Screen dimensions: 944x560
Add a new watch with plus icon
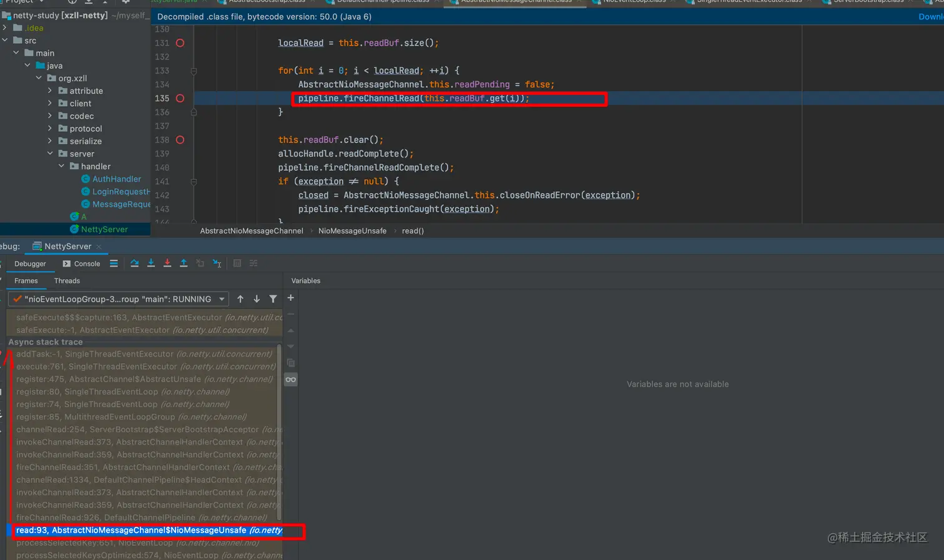[x=290, y=298]
